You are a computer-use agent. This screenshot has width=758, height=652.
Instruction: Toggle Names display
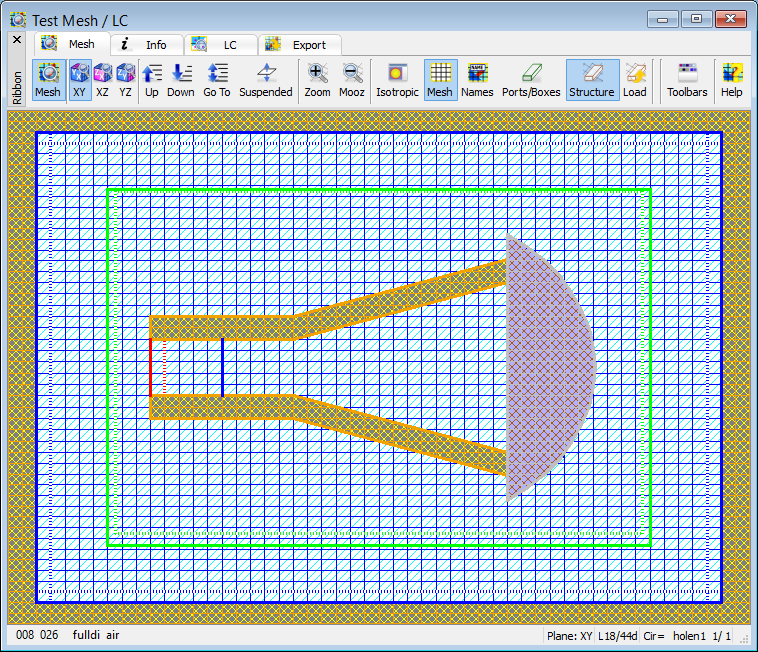click(477, 79)
